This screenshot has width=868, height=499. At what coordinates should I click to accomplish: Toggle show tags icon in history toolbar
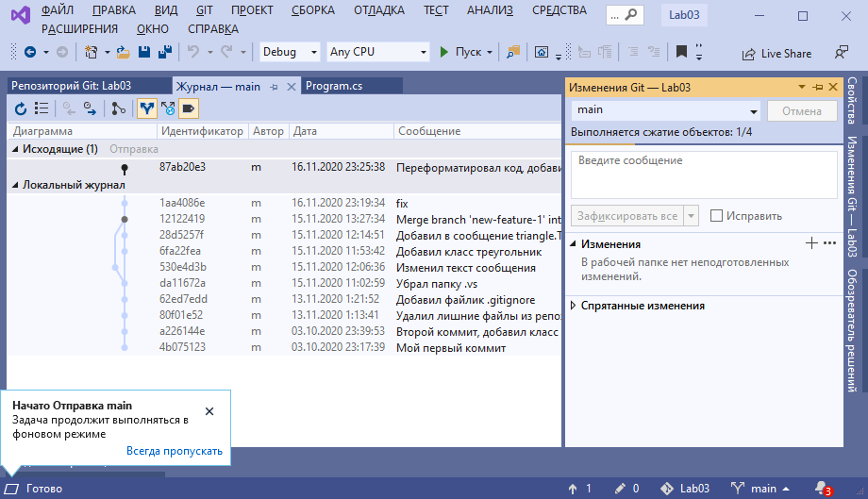point(189,108)
